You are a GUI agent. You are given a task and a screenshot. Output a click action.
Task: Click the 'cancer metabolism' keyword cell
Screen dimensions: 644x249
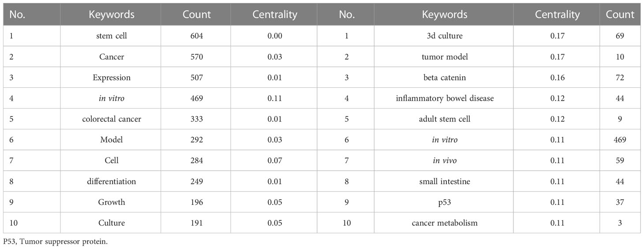(x=445, y=223)
